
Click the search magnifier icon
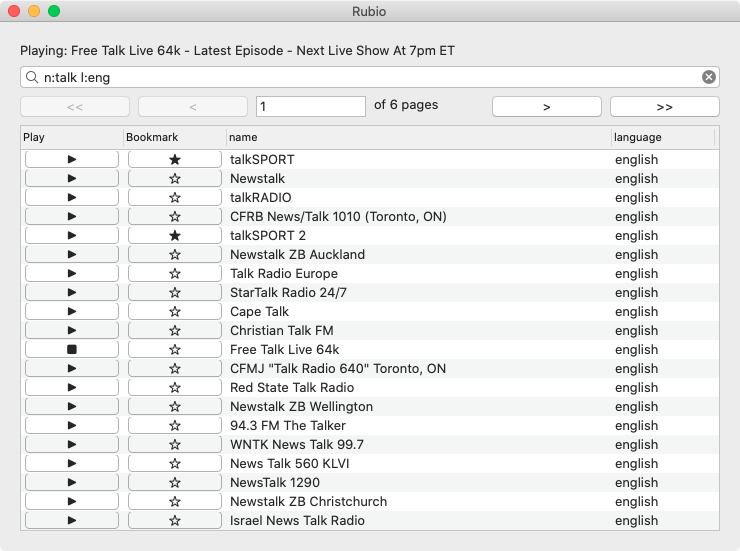point(32,77)
